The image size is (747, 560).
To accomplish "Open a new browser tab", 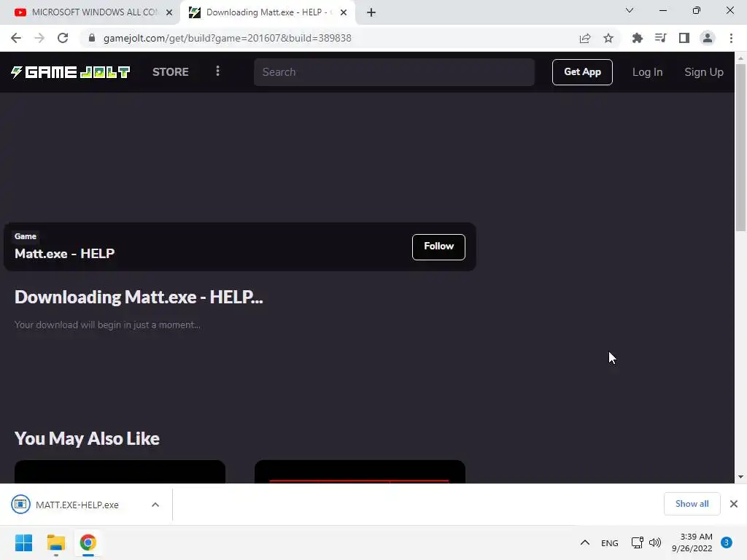I will (x=371, y=12).
